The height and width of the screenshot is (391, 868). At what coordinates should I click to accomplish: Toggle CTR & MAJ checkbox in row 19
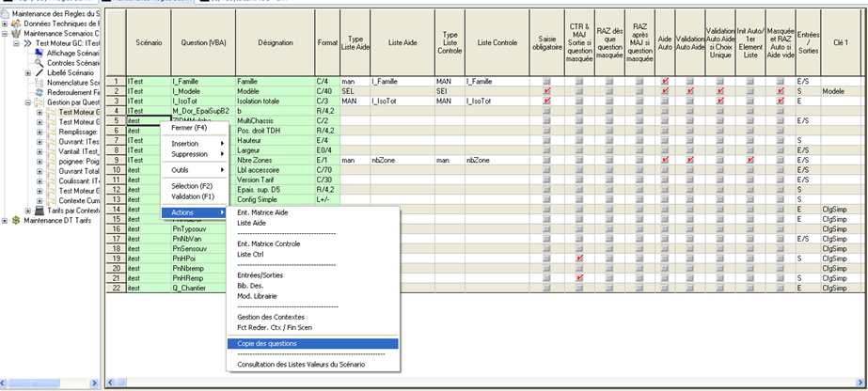(x=579, y=258)
